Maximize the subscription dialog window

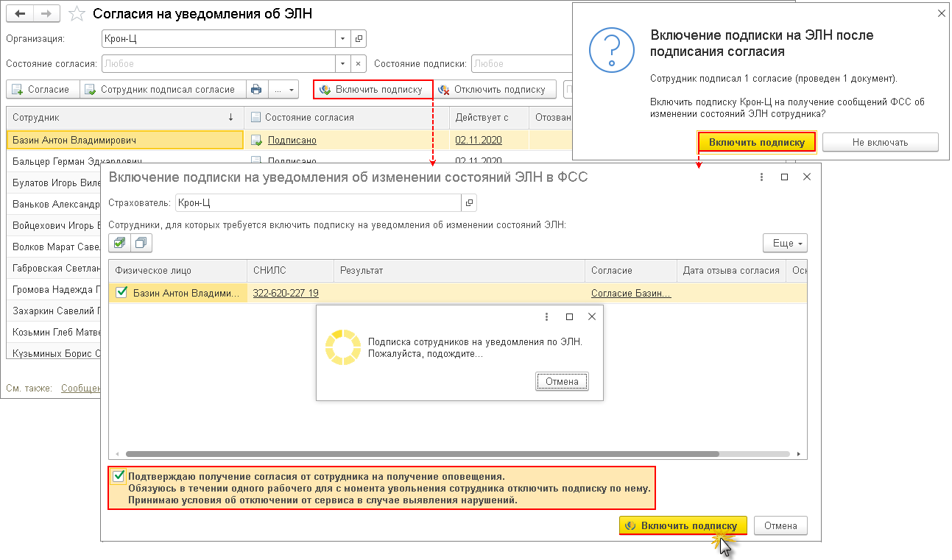[784, 177]
